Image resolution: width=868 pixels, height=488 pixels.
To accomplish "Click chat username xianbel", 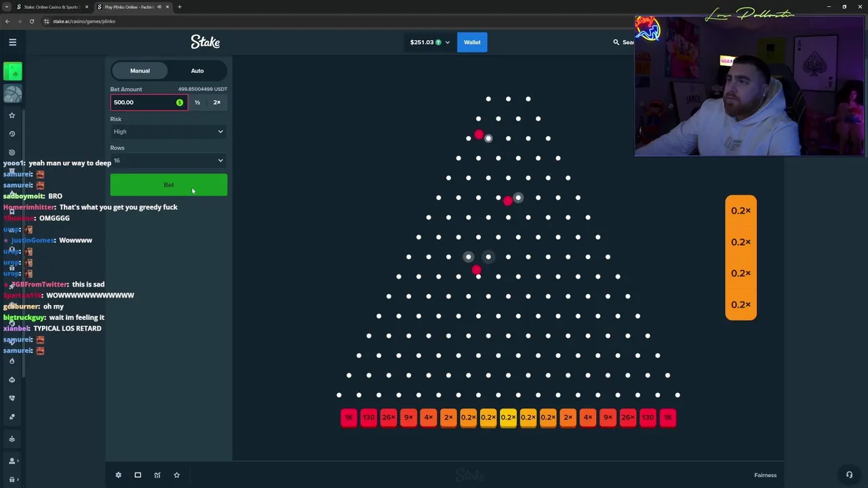I will pyautogui.click(x=16, y=328).
